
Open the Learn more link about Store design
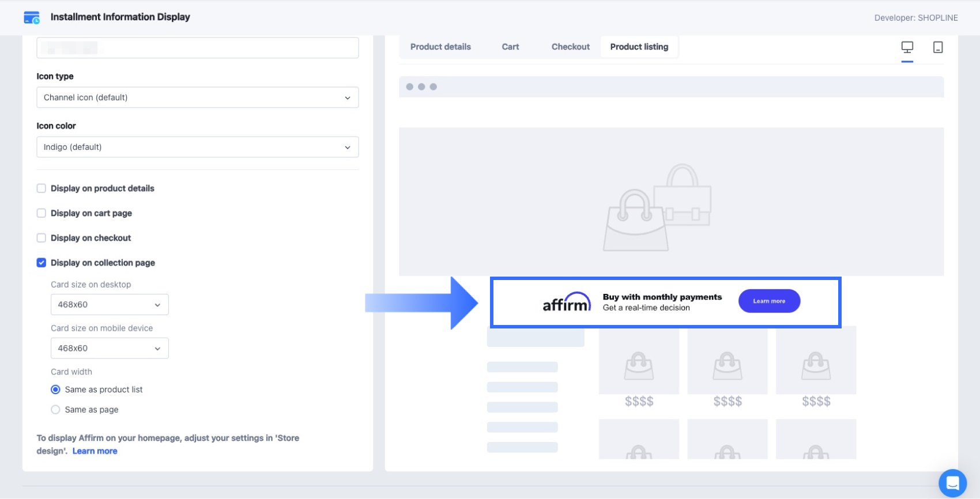click(95, 451)
